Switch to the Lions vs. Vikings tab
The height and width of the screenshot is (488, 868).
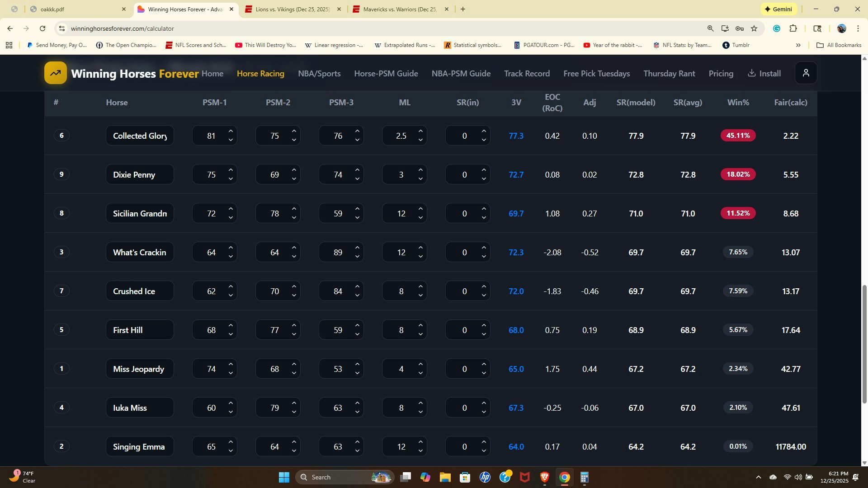292,9
